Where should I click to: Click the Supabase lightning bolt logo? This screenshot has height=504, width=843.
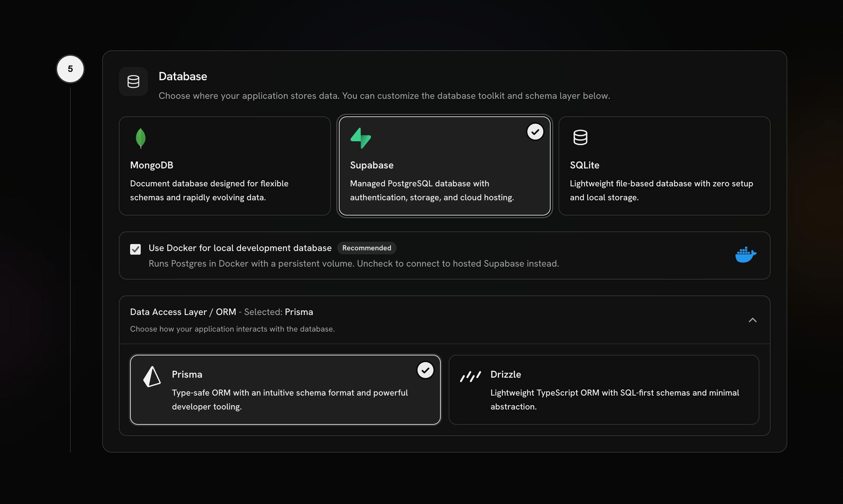coord(361,138)
